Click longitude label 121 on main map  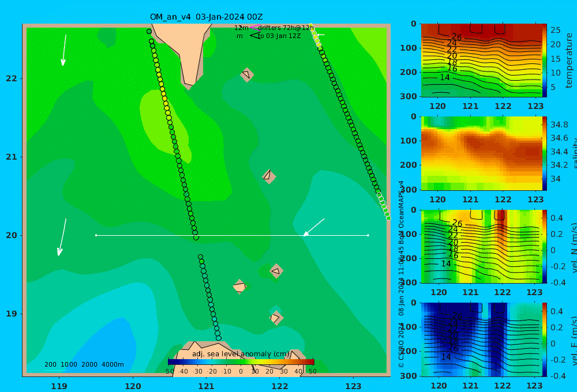[207, 386]
